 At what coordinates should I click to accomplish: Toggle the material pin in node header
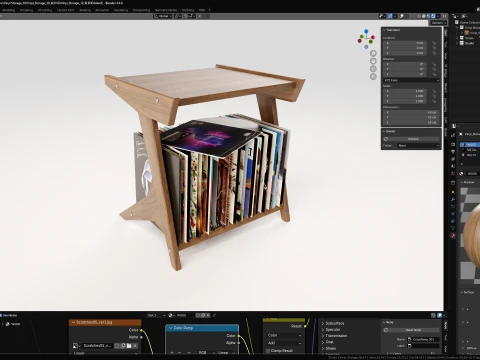[214, 315]
